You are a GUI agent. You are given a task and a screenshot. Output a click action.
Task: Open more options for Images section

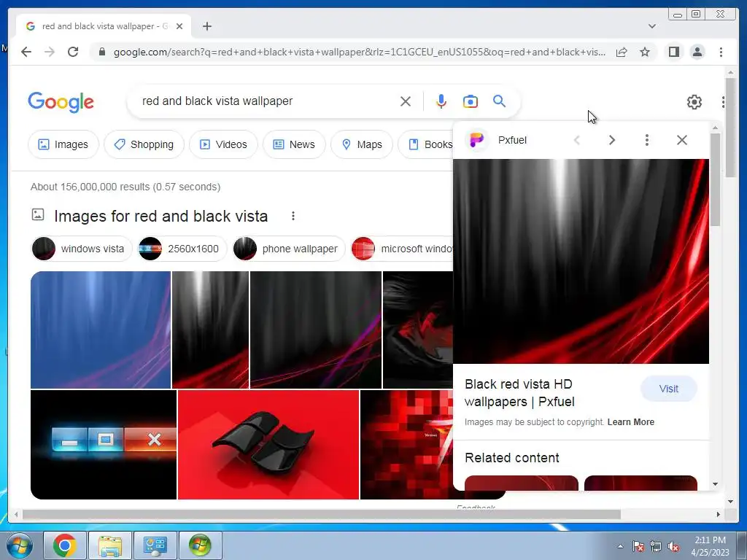293,216
